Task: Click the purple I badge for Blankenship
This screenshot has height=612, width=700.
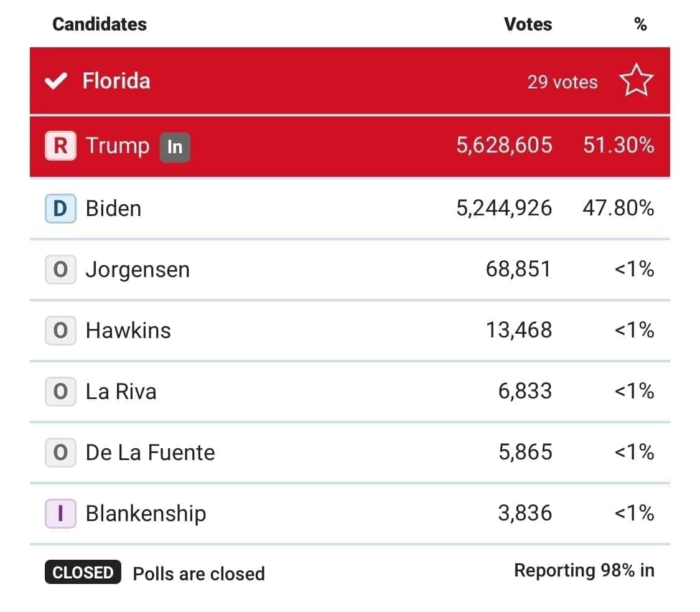Action: click(x=60, y=513)
